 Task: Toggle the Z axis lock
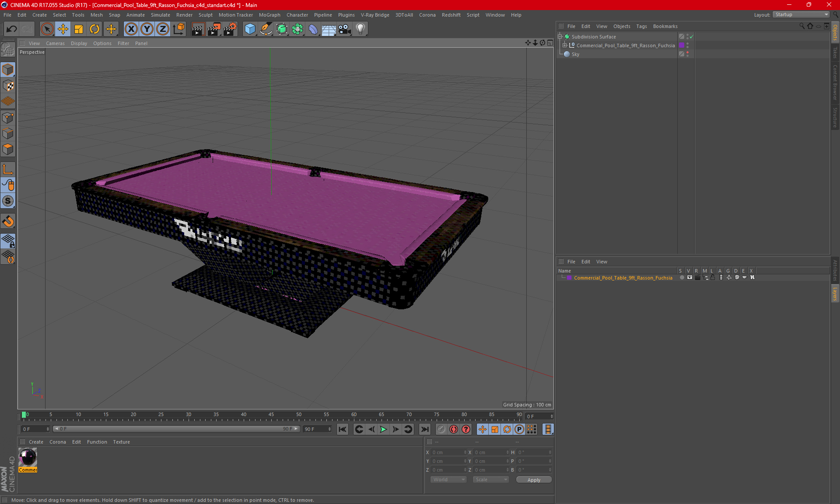162,29
